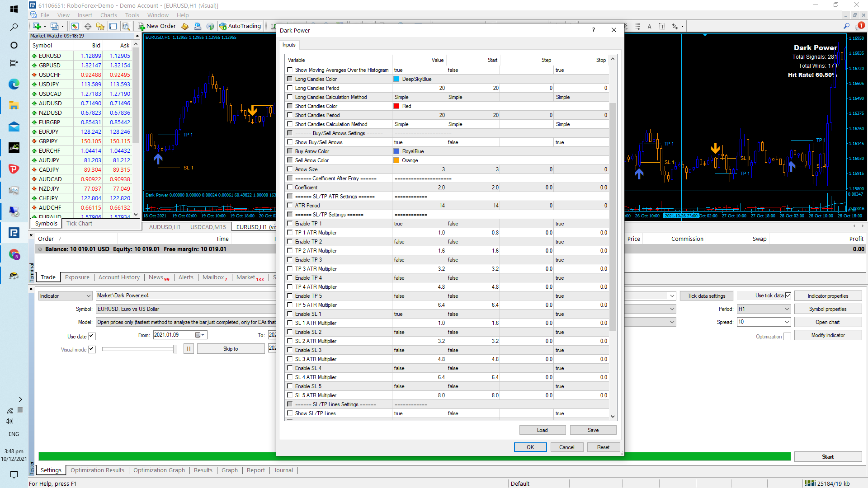868x488 pixels.
Task: Switch to the Journal tab
Action: pyautogui.click(x=283, y=470)
